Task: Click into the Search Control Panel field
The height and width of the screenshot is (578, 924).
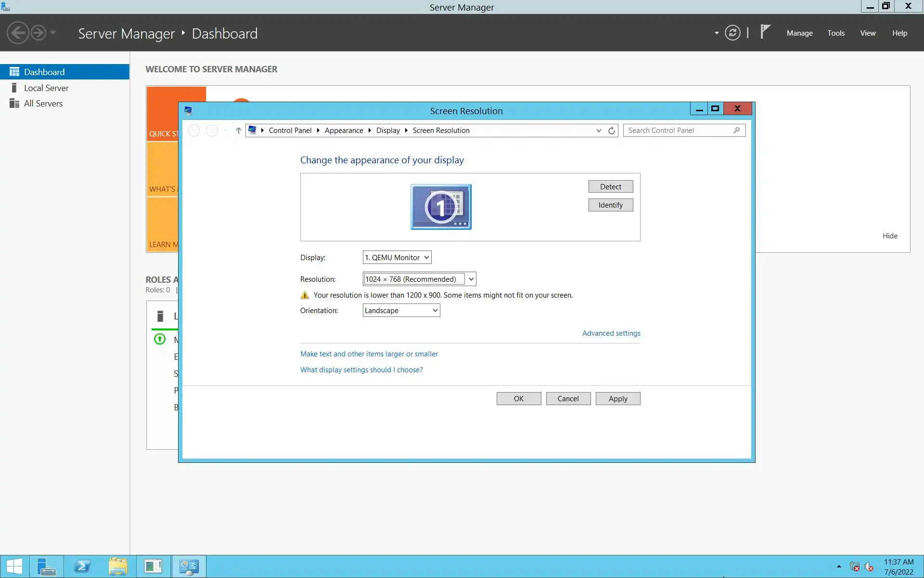Action: click(x=679, y=131)
